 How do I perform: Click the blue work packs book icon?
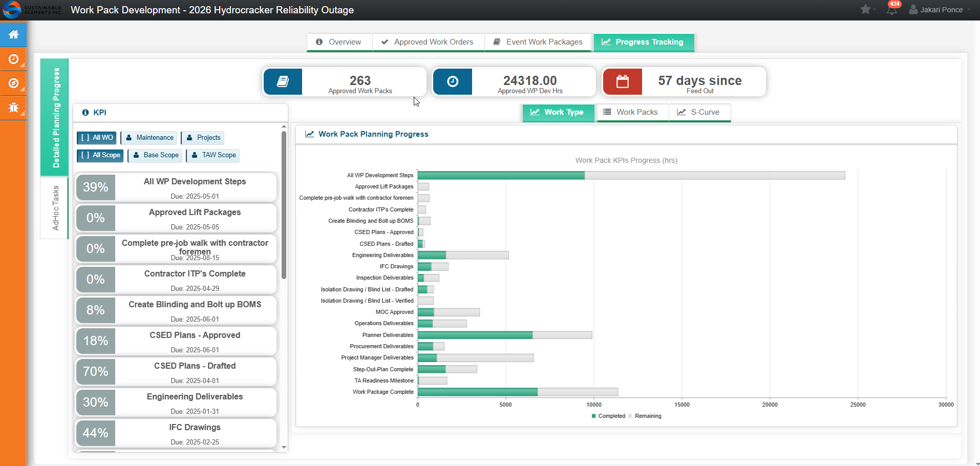pos(283,81)
